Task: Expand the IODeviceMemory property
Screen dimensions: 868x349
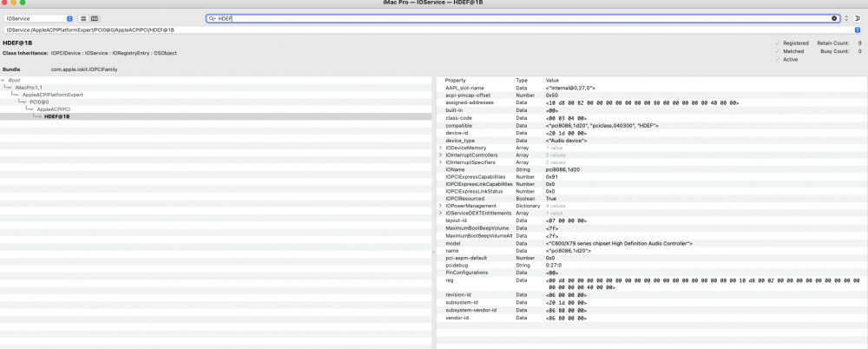Action: (441, 148)
